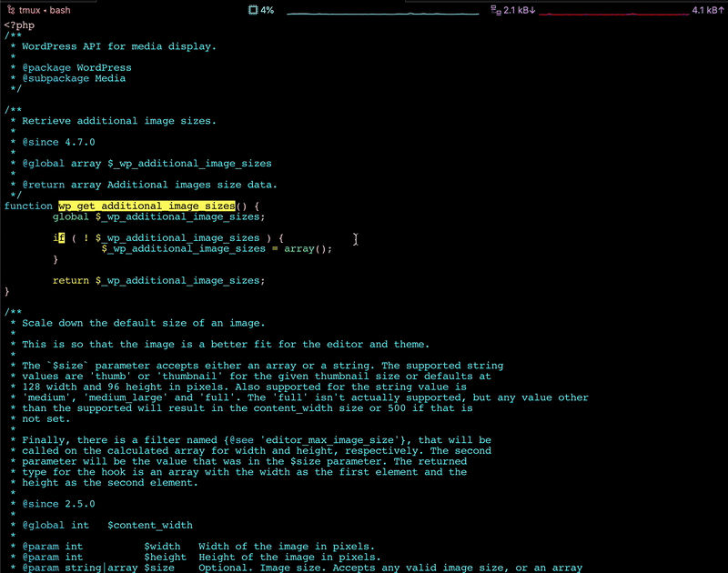The image size is (728, 573).
Task: Select the '$width' parameter name
Action: coord(162,547)
